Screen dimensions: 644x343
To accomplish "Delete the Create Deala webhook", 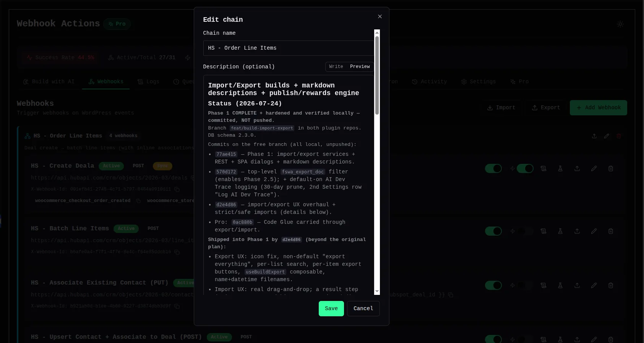I will pyautogui.click(x=611, y=168).
